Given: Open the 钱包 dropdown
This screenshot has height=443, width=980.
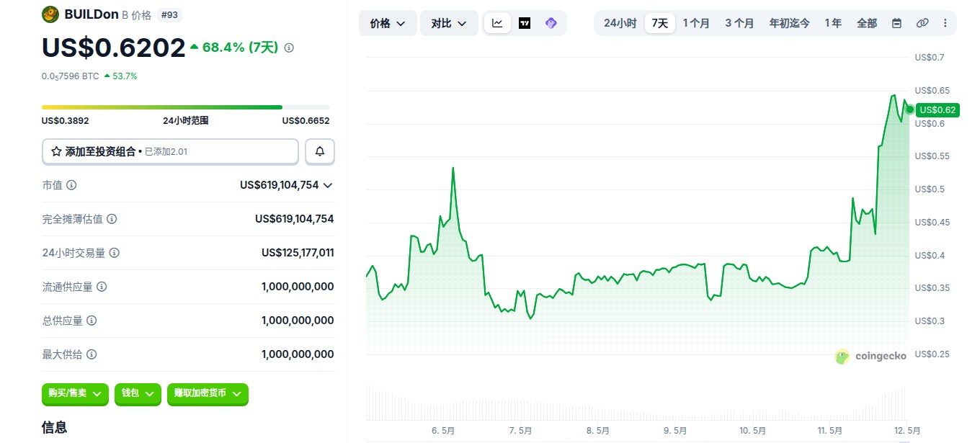Looking at the screenshot, I should coord(138,394).
